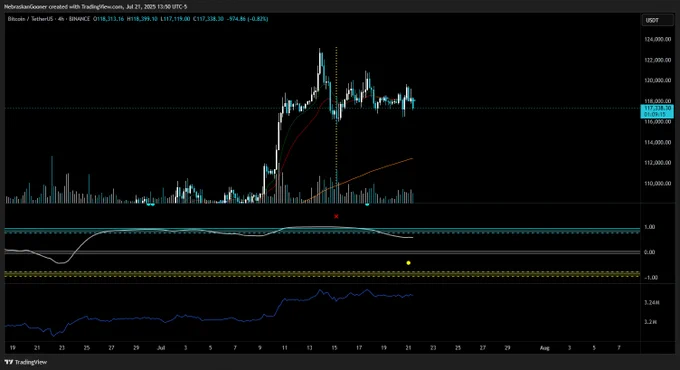
Task: Click the 3.24M scale value
Action: pyautogui.click(x=651, y=303)
